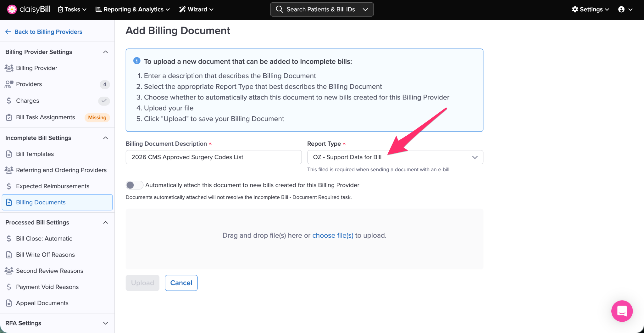Click the search magnifier icon

point(279,9)
